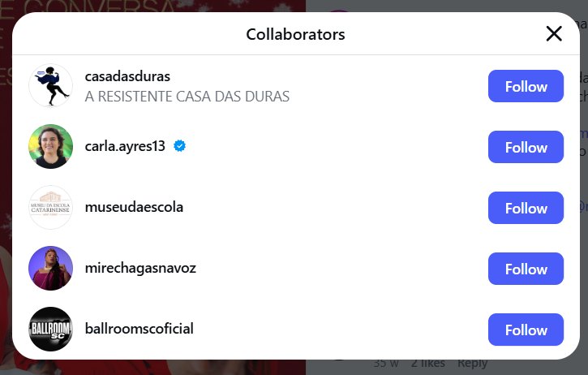Click the verified badge next to carla.ayres13
The height and width of the screenshot is (375, 588).
pyautogui.click(x=179, y=145)
